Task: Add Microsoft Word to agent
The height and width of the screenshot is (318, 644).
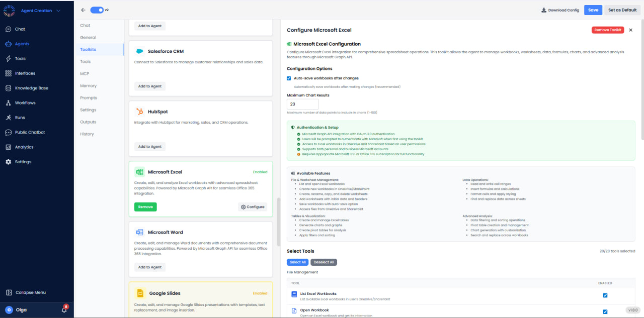Action: tap(150, 267)
